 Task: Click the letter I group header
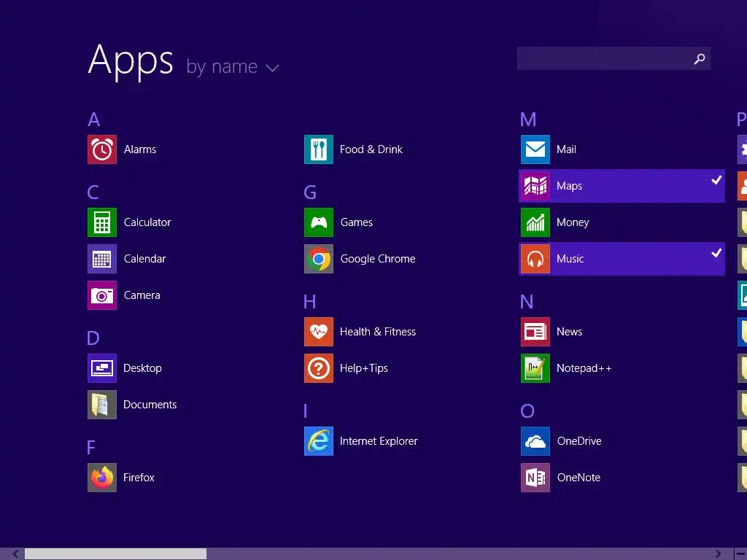click(306, 411)
